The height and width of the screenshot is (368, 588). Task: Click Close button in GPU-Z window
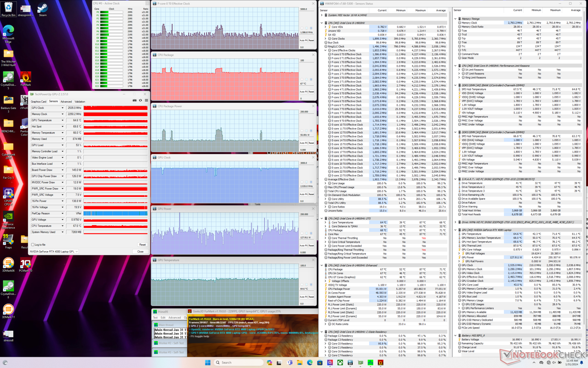tap(140, 251)
